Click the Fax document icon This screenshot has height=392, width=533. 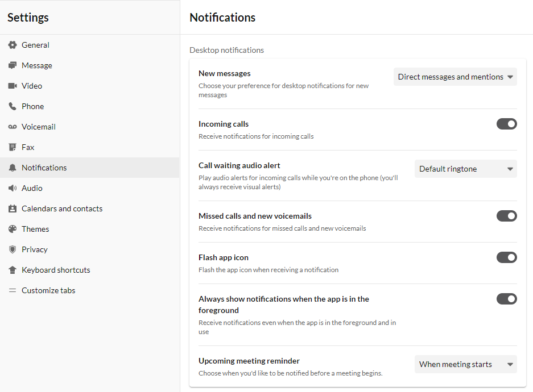pos(13,147)
